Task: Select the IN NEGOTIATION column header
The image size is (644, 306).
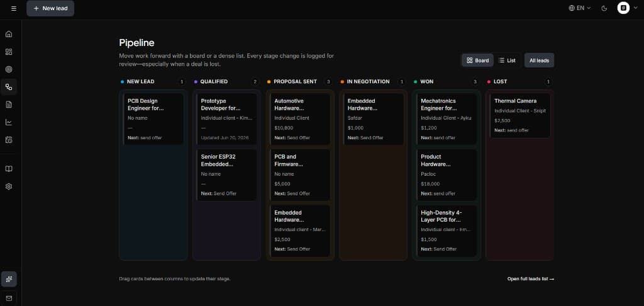Action: coord(368,81)
